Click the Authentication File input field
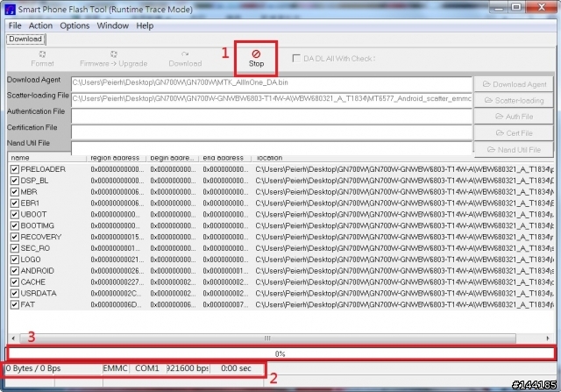Image resolution: width=561 pixels, height=392 pixels. point(272,116)
